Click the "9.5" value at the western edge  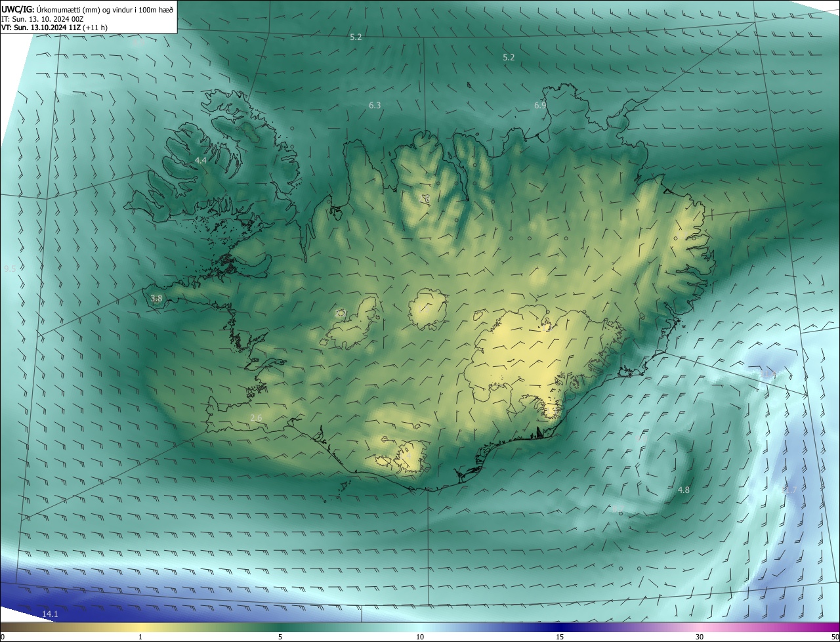point(10,269)
